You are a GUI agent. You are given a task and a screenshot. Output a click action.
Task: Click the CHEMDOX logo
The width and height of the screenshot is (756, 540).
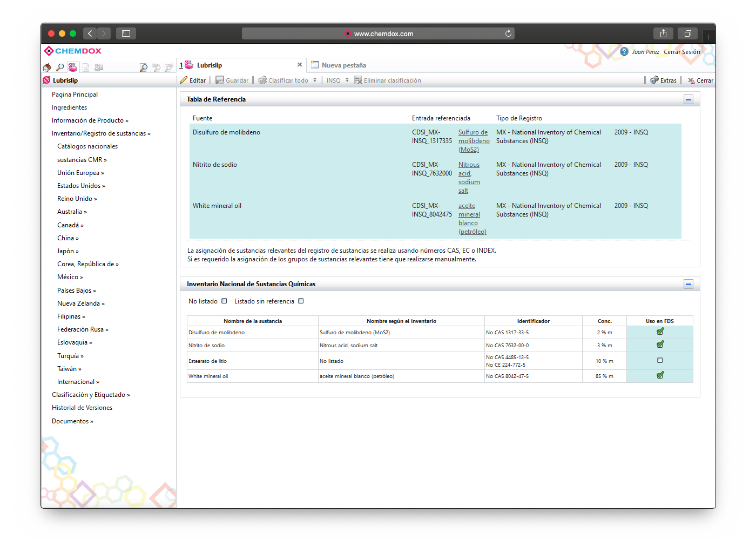point(73,51)
